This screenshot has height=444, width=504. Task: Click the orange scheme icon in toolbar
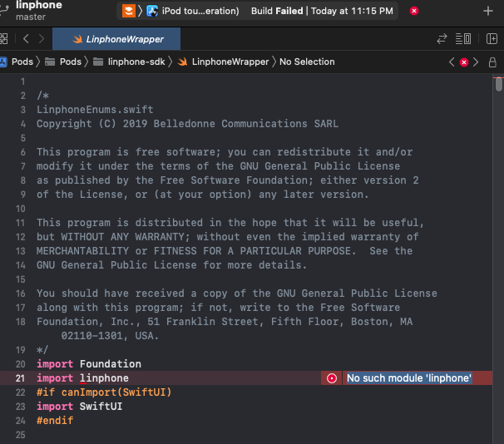tap(129, 11)
